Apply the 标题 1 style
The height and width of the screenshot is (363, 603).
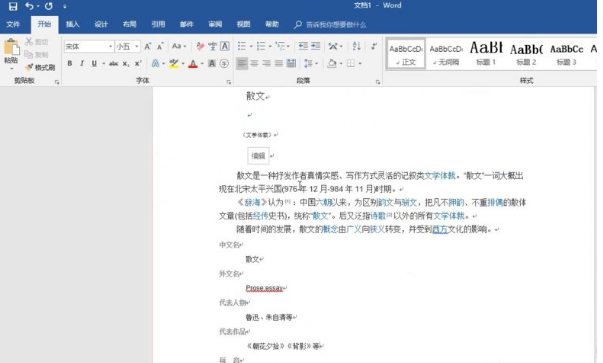(x=486, y=53)
